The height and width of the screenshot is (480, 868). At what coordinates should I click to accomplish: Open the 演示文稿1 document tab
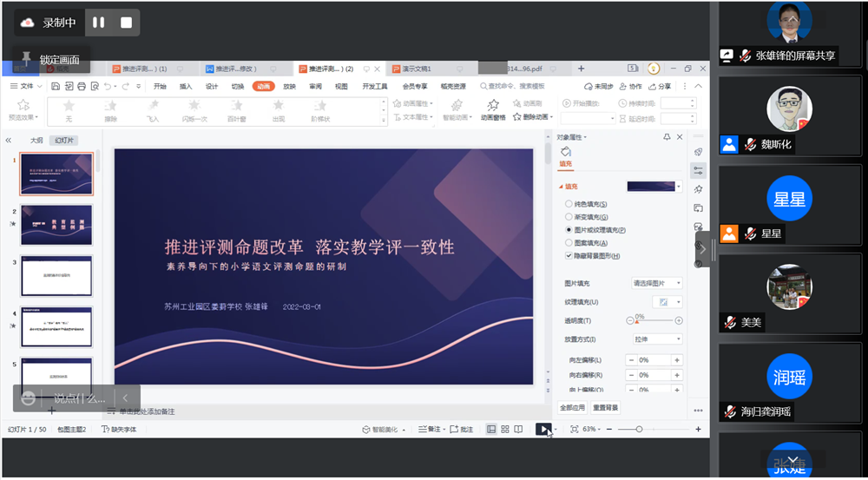pos(417,69)
